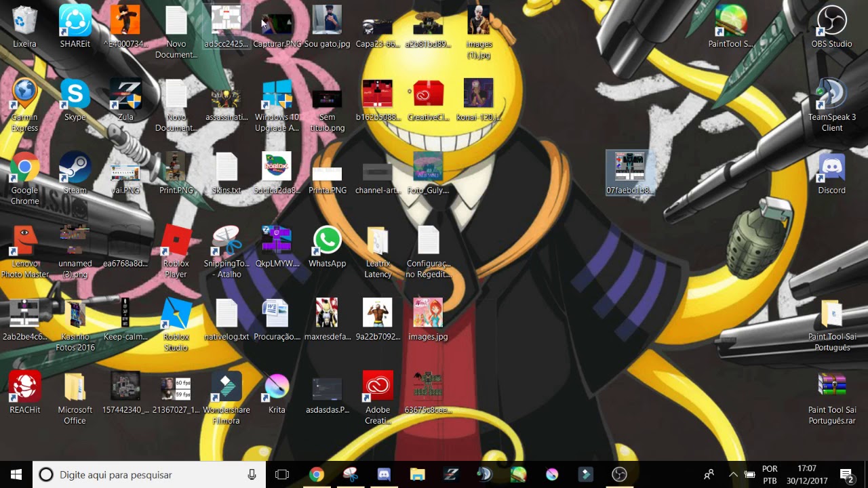The width and height of the screenshot is (868, 488).
Task: Select the Keep-calm image file
Action: coord(125,320)
